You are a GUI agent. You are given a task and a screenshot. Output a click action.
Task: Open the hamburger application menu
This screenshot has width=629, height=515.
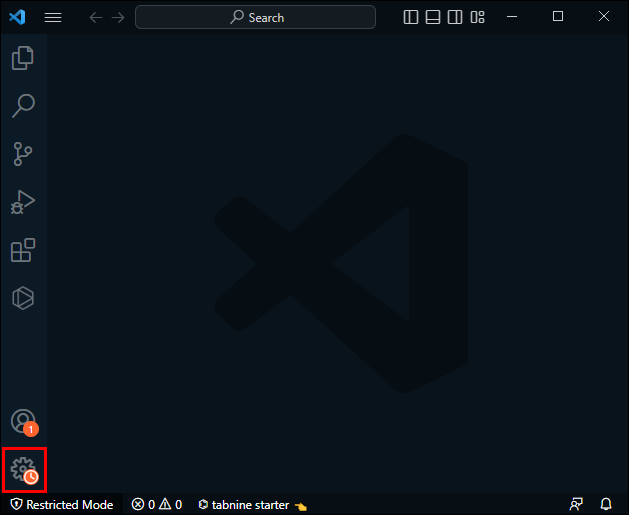point(53,17)
